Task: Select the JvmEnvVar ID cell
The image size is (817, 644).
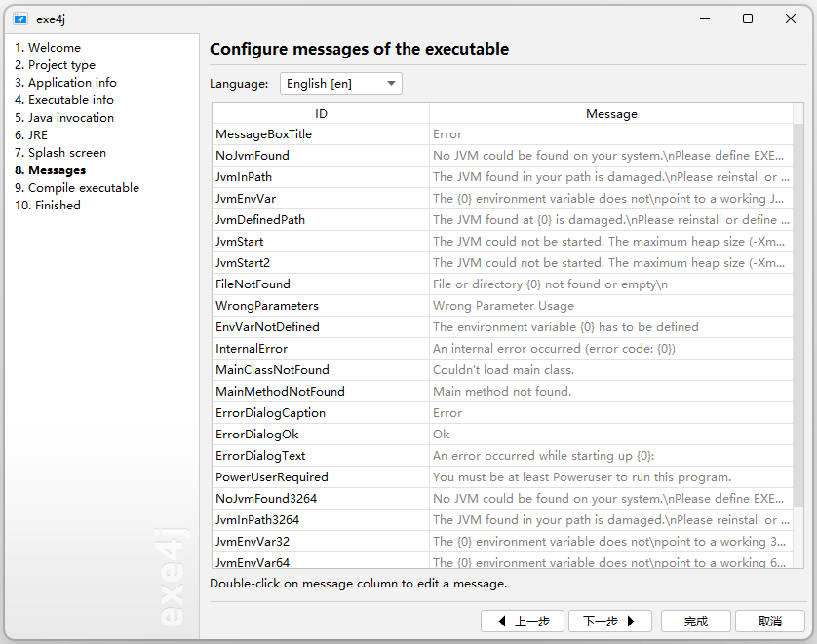Action: [321, 199]
